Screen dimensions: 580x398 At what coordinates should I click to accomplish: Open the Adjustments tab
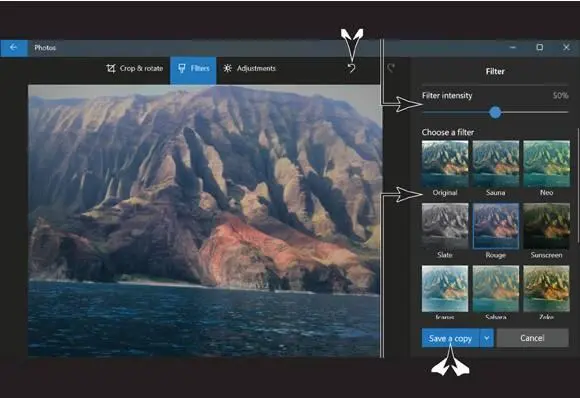(x=249, y=68)
